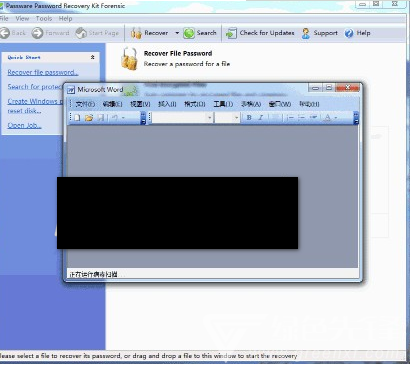Open the View (V) menu in Word

(140, 104)
